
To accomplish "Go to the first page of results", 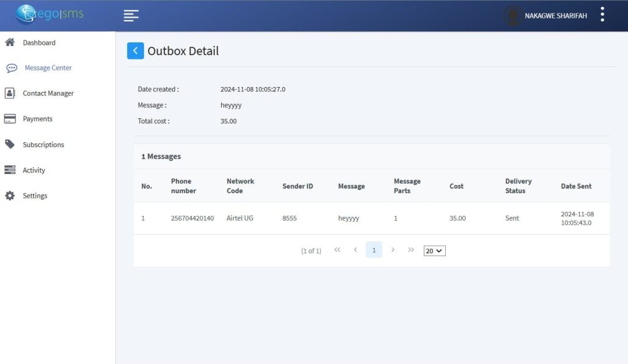I will (x=337, y=250).
